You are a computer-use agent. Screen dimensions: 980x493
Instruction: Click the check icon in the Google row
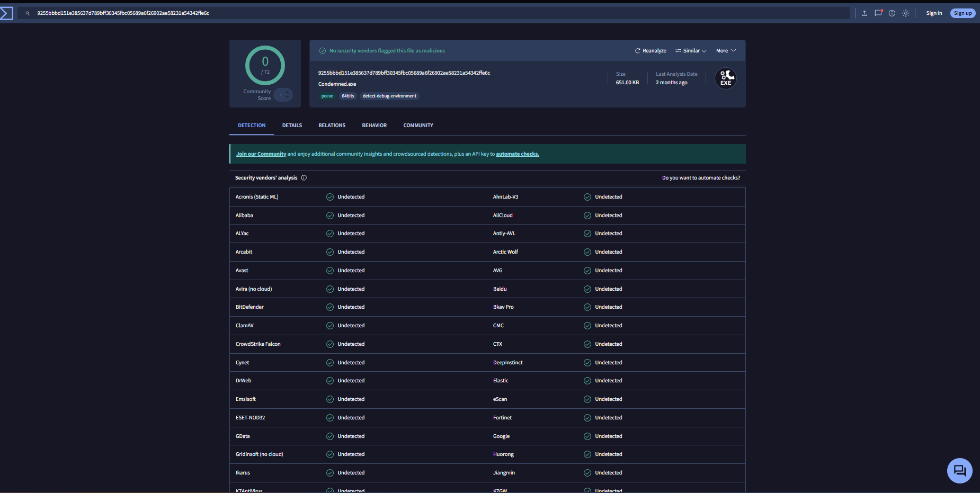coord(587,436)
